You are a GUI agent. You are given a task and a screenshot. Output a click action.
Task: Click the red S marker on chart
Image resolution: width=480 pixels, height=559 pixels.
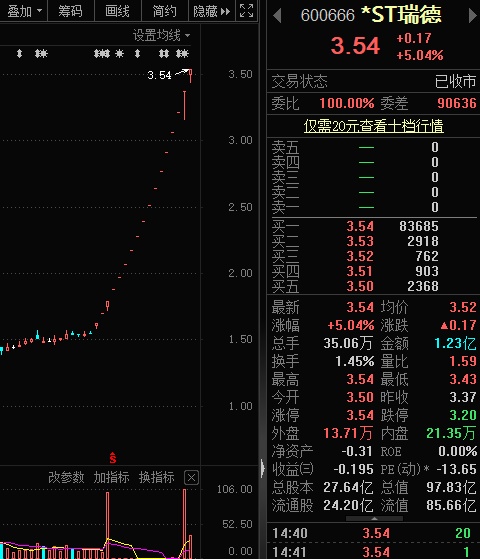click(x=113, y=457)
